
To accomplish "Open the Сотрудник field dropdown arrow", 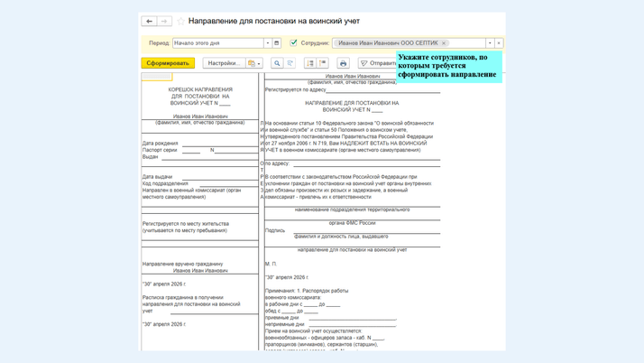I will click(x=490, y=42).
